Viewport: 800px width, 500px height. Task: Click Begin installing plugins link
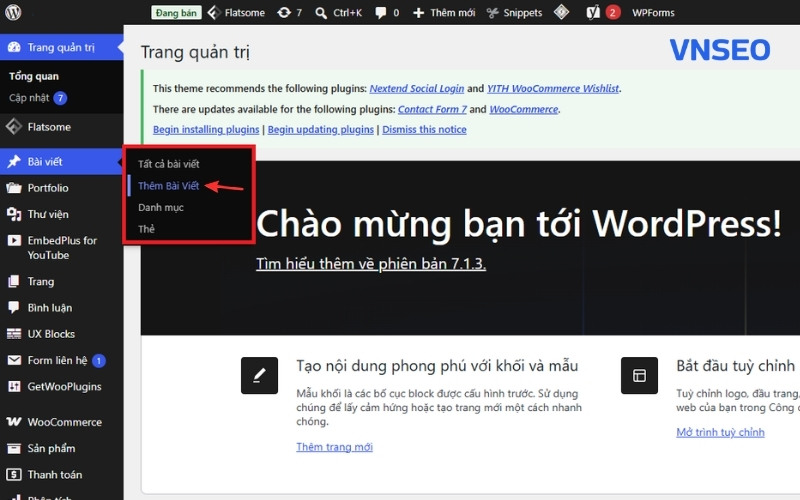[206, 130]
